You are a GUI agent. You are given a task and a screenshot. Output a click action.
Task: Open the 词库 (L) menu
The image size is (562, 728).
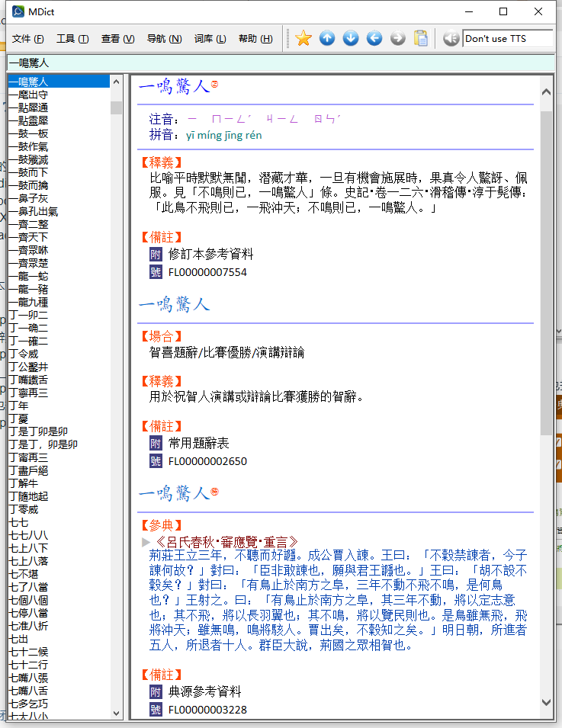tap(210, 39)
